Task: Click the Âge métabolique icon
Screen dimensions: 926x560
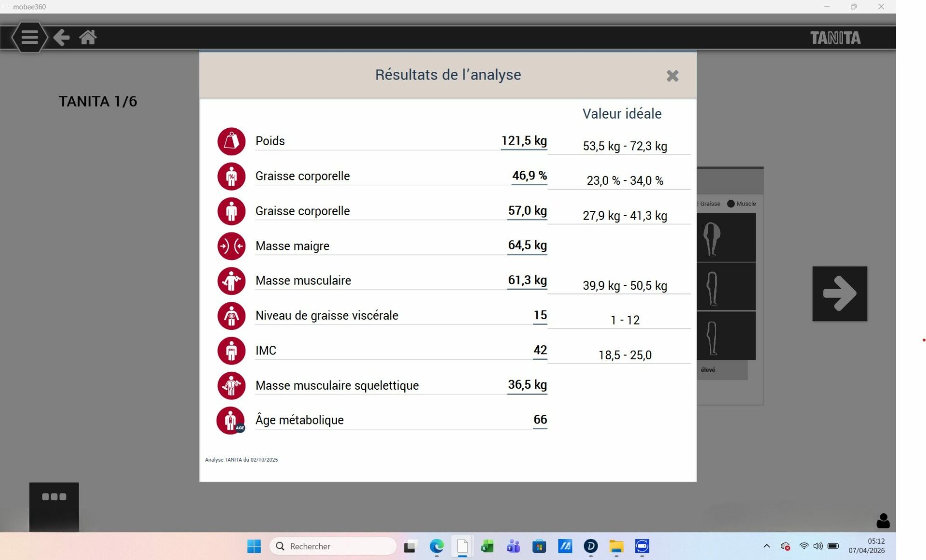Action: tap(231, 420)
